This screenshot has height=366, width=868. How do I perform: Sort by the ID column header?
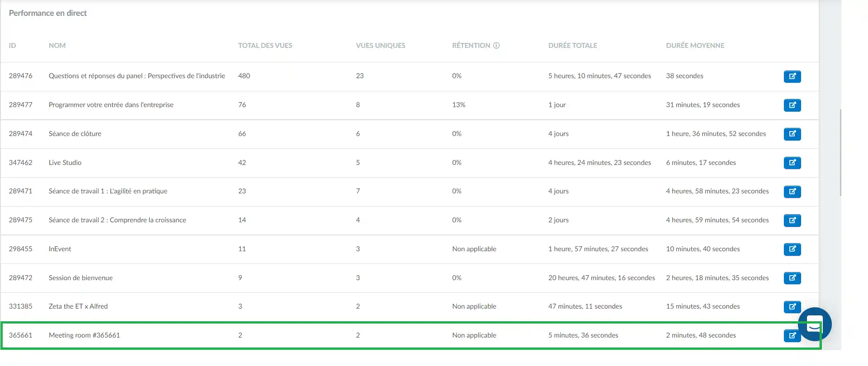pyautogui.click(x=12, y=45)
